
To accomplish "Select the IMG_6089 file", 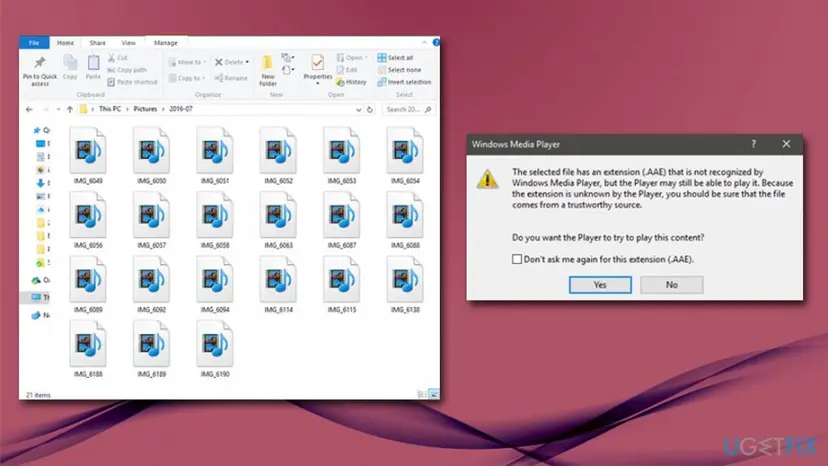I will coord(88,284).
